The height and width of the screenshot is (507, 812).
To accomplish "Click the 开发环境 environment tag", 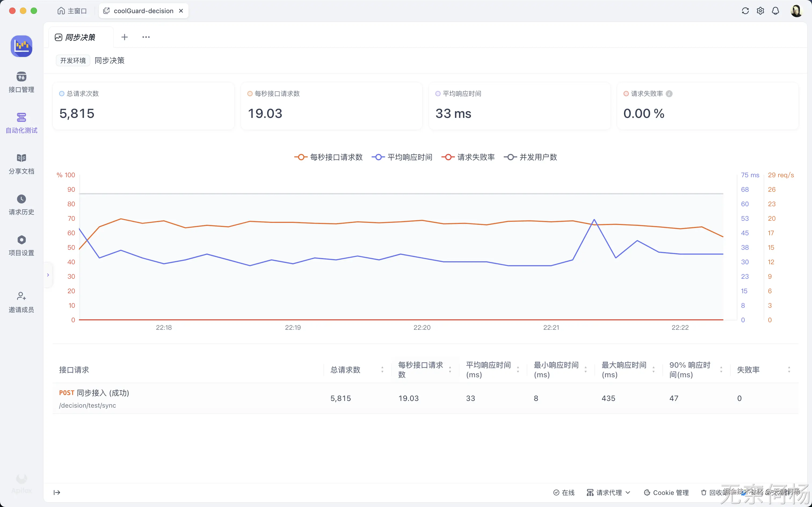I will click(x=73, y=60).
